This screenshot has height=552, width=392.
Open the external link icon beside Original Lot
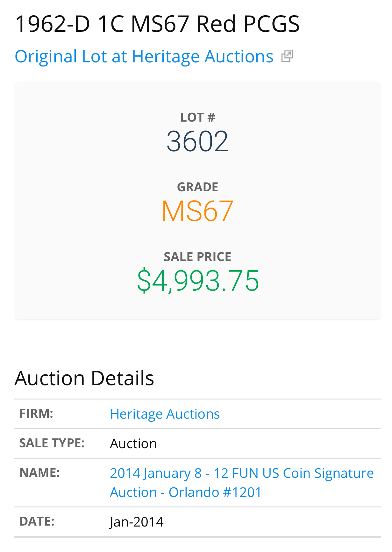(287, 56)
